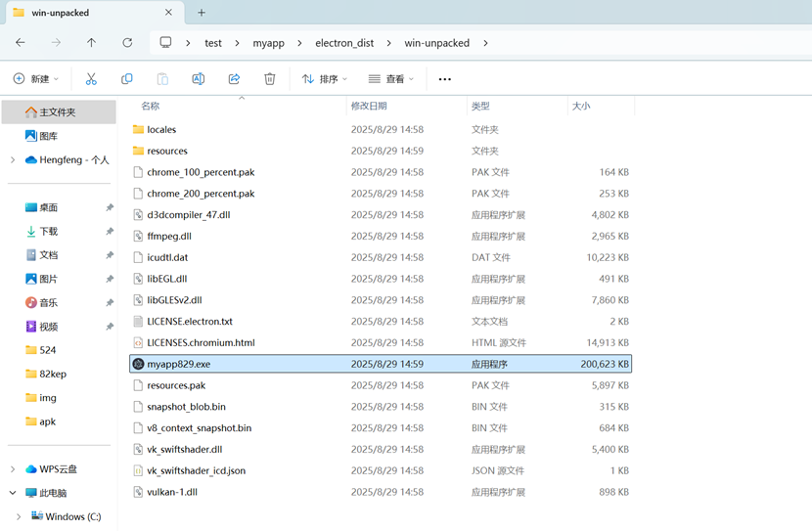Image resolution: width=812 pixels, height=531 pixels.
Task: Click the Copy icon in toolbar
Action: tap(126, 78)
